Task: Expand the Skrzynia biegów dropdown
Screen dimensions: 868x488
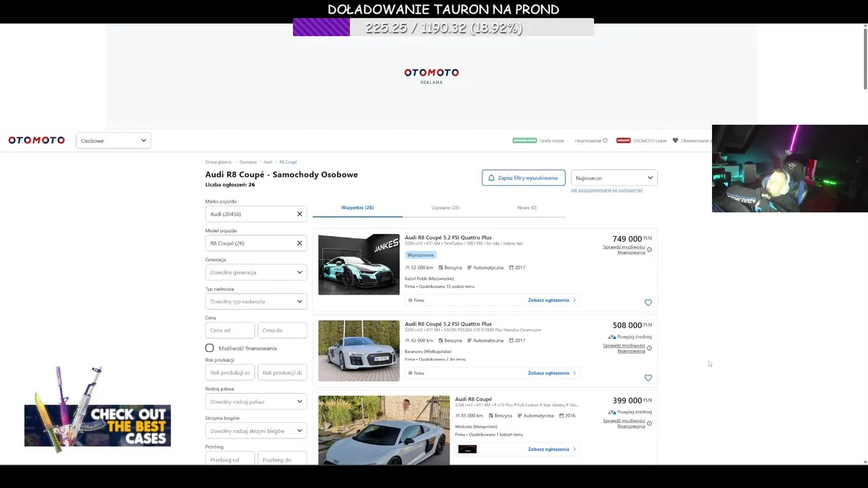Action: click(x=256, y=431)
